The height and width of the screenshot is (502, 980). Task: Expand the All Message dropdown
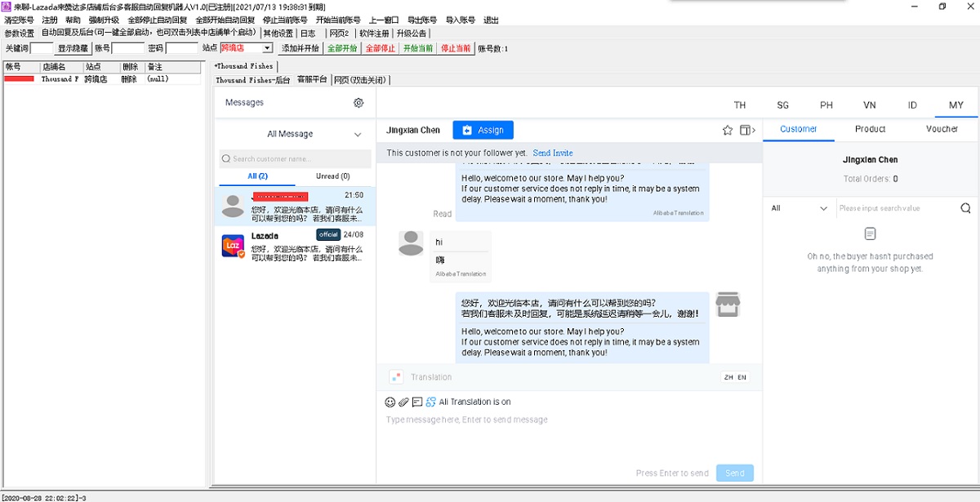coord(357,135)
